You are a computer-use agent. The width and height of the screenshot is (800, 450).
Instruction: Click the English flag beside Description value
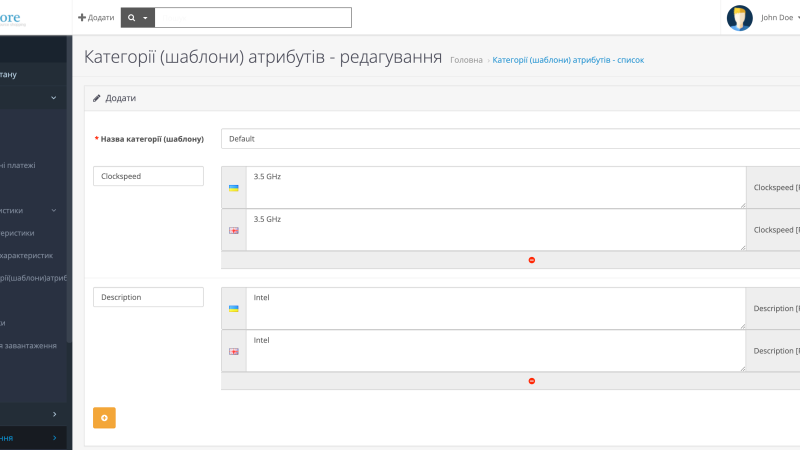[234, 352]
